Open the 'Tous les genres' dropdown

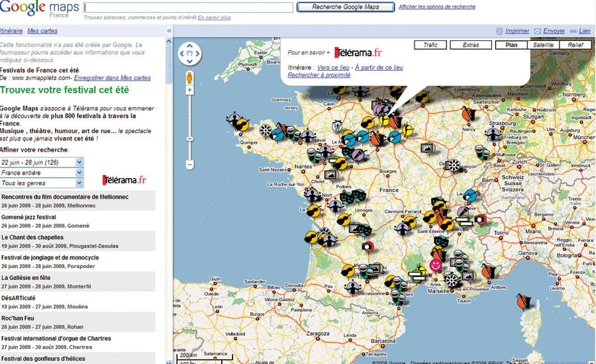(42, 183)
